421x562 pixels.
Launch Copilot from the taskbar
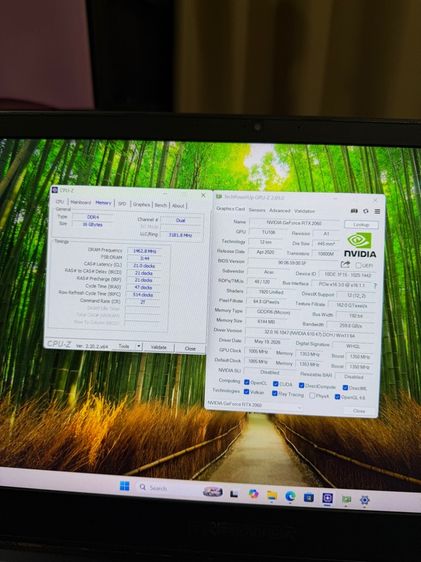[253, 494]
